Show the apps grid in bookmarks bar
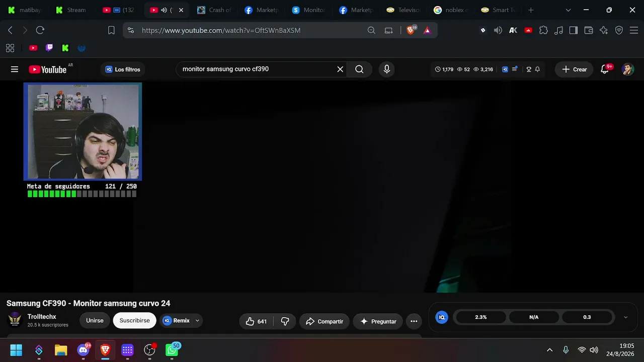 10,48
